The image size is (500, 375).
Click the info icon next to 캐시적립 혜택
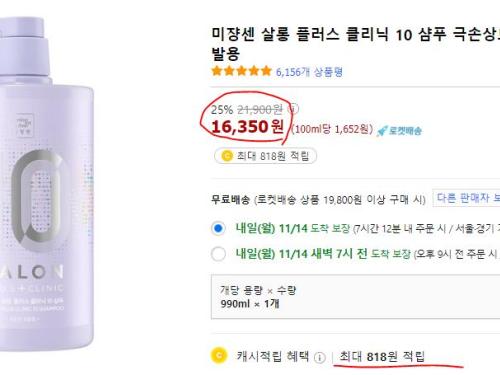pyautogui.click(x=319, y=357)
